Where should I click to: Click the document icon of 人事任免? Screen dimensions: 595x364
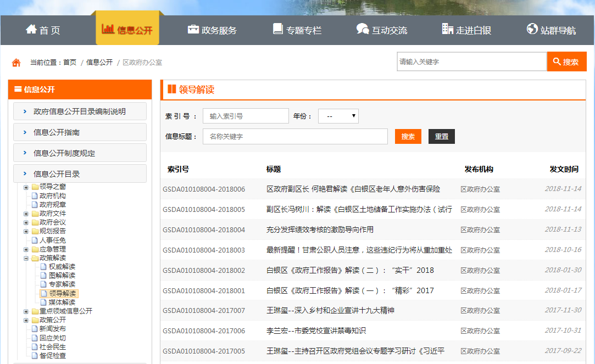(35, 240)
